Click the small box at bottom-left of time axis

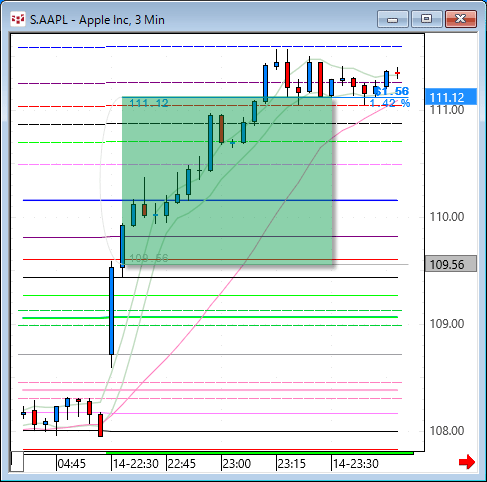pyautogui.click(x=17, y=462)
